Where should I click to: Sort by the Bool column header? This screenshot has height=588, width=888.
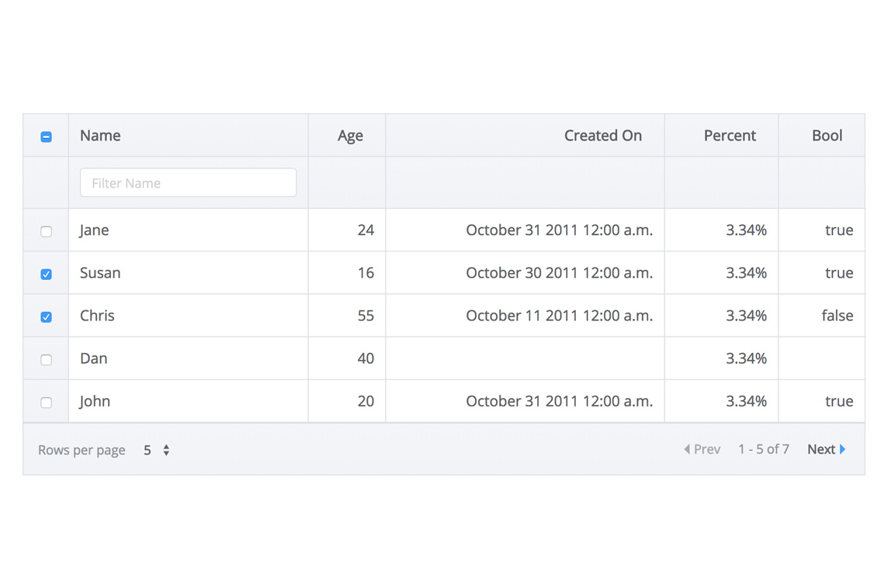[826, 135]
